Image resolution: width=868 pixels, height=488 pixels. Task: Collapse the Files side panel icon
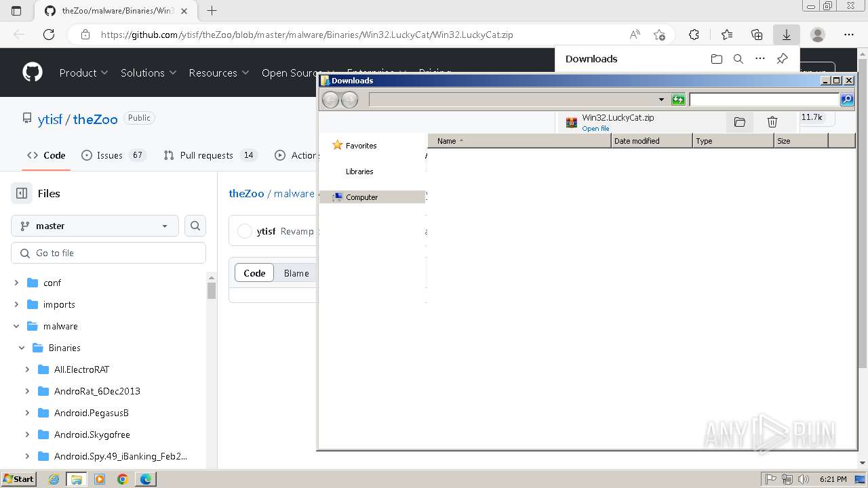coord(22,193)
